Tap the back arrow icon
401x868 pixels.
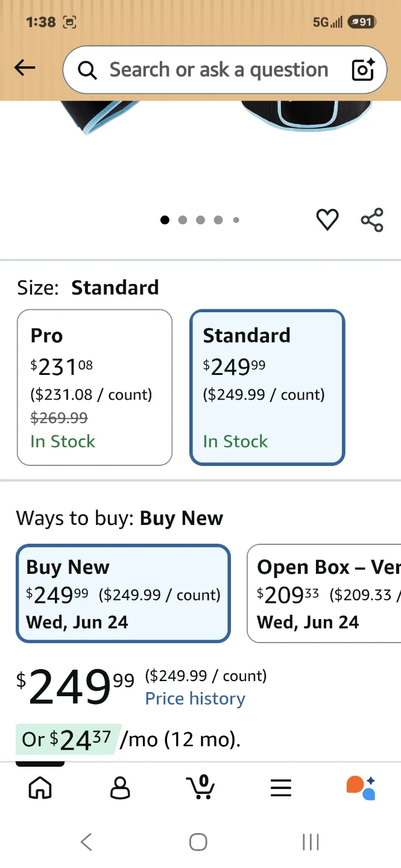pos(25,69)
